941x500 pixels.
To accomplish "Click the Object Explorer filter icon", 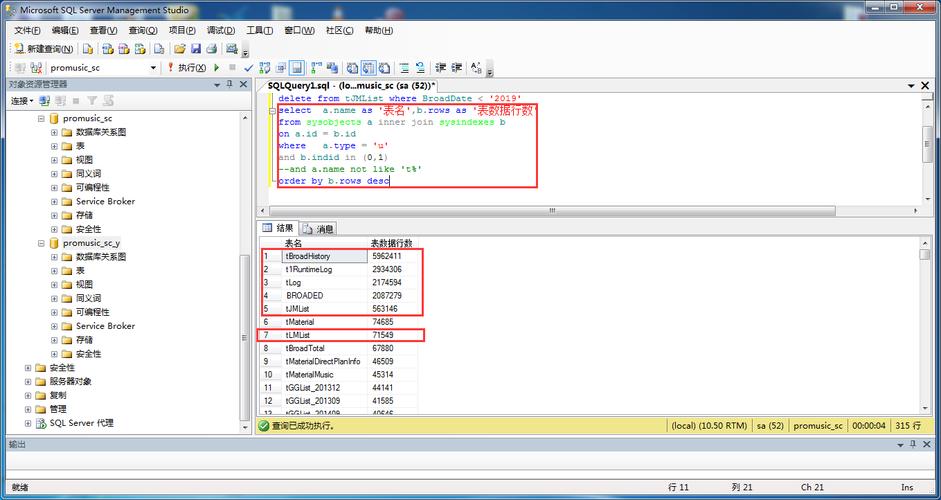I will [92, 101].
